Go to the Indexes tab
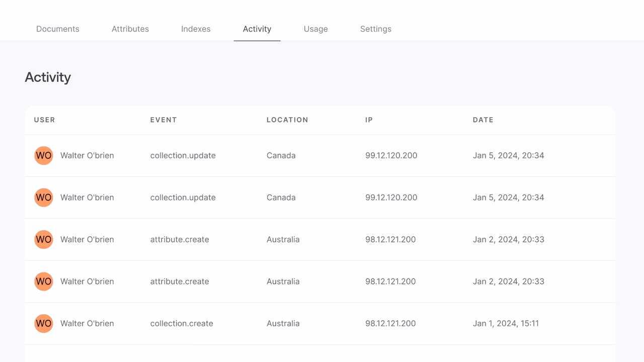 (x=196, y=29)
